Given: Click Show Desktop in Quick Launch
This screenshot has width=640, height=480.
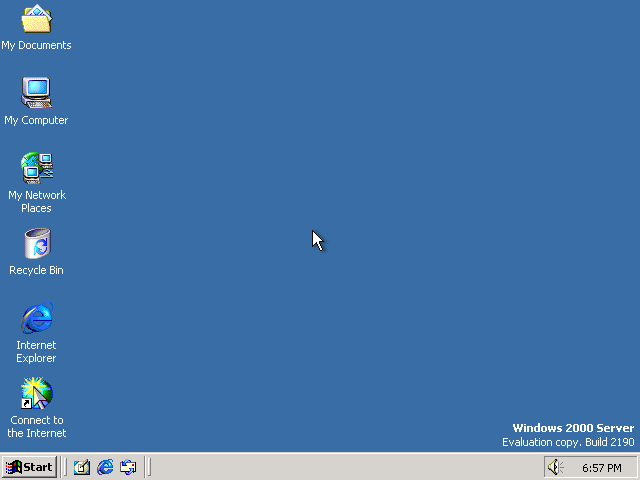Looking at the screenshot, I should pos(82,467).
